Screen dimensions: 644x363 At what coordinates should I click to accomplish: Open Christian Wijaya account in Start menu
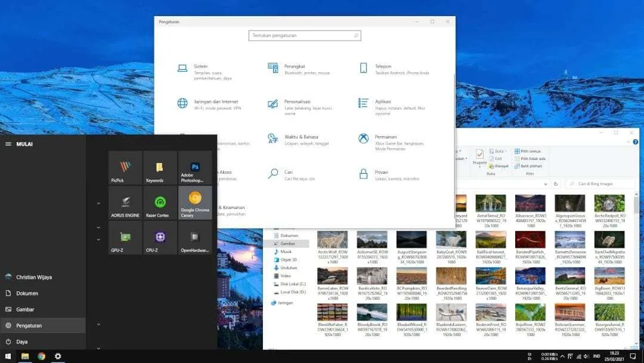pyautogui.click(x=43, y=277)
